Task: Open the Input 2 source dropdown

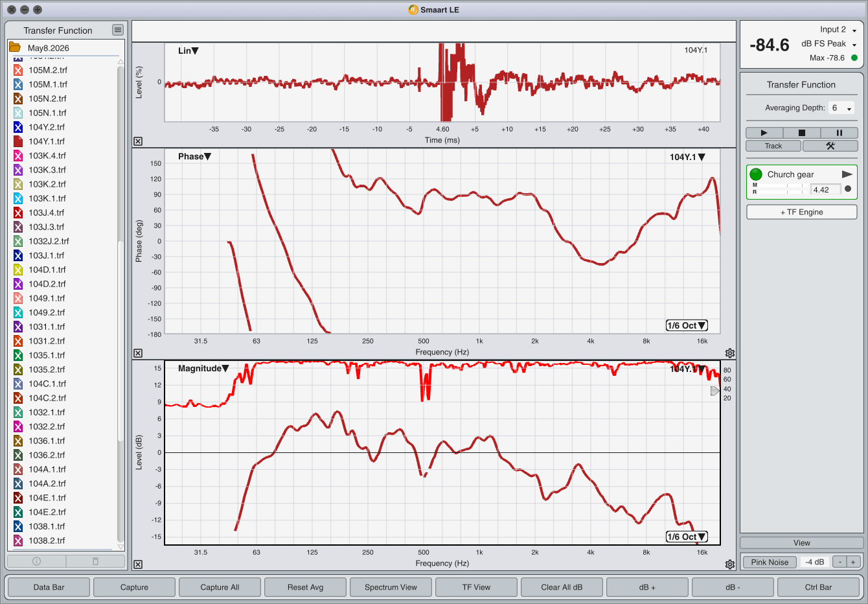Action: (838, 30)
